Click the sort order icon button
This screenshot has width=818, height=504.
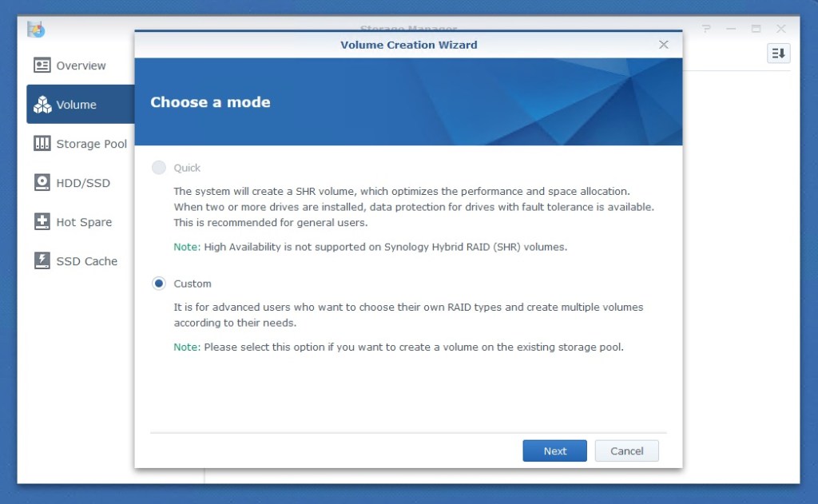pyautogui.click(x=778, y=54)
